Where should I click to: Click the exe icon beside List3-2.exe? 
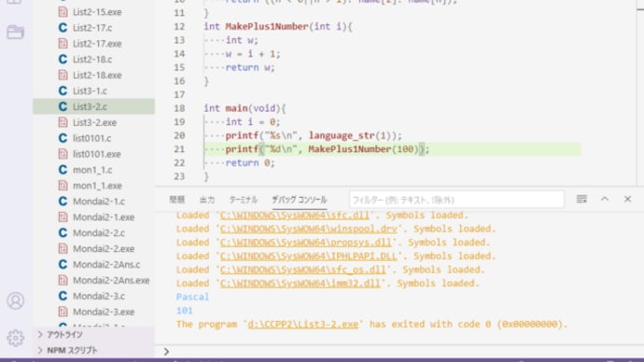click(63, 122)
